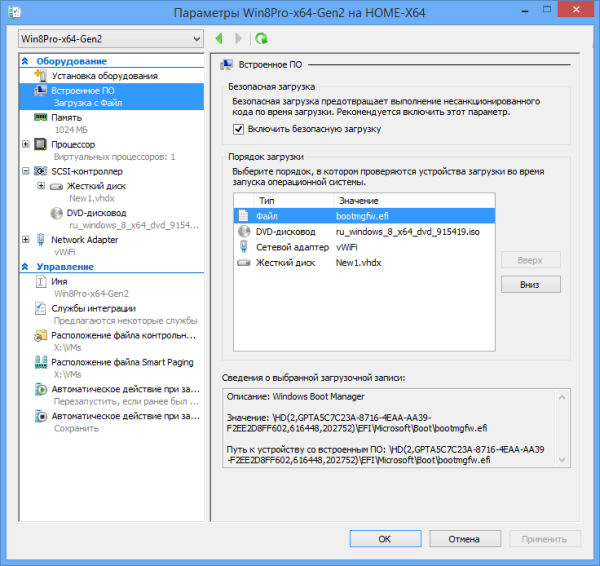Collapse the Управление section
Image resolution: width=600 pixels, height=566 pixels.
[x=25, y=267]
